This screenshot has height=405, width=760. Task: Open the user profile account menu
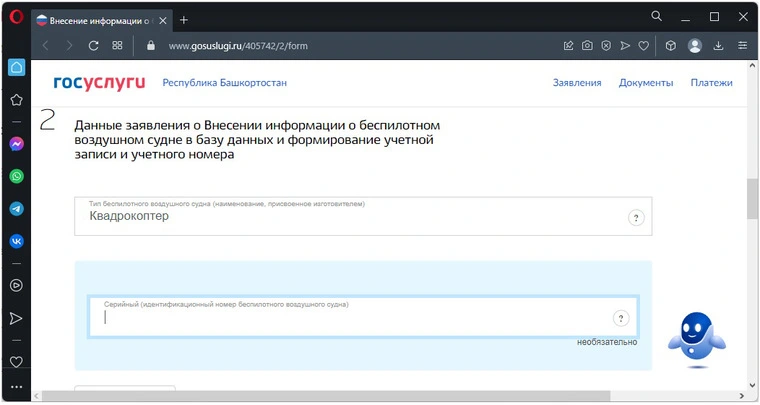coord(695,45)
